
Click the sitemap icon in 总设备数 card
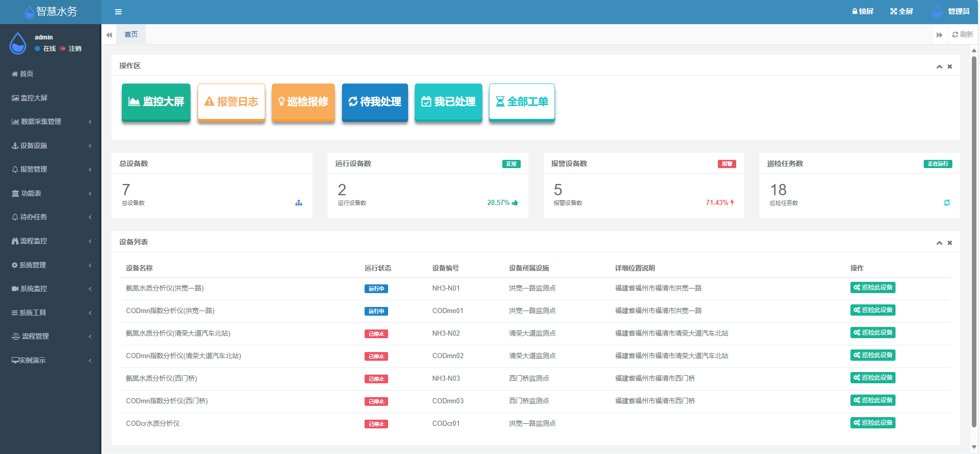point(299,203)
